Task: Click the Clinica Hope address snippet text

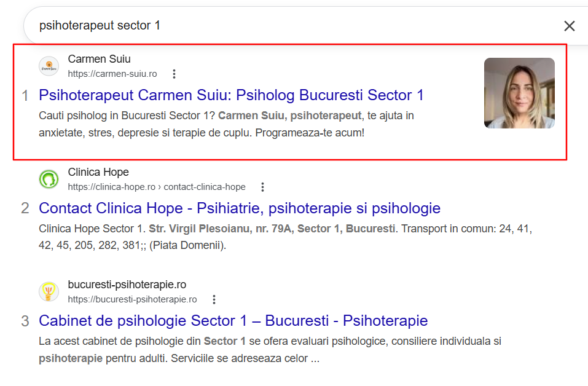Action: 285,237
